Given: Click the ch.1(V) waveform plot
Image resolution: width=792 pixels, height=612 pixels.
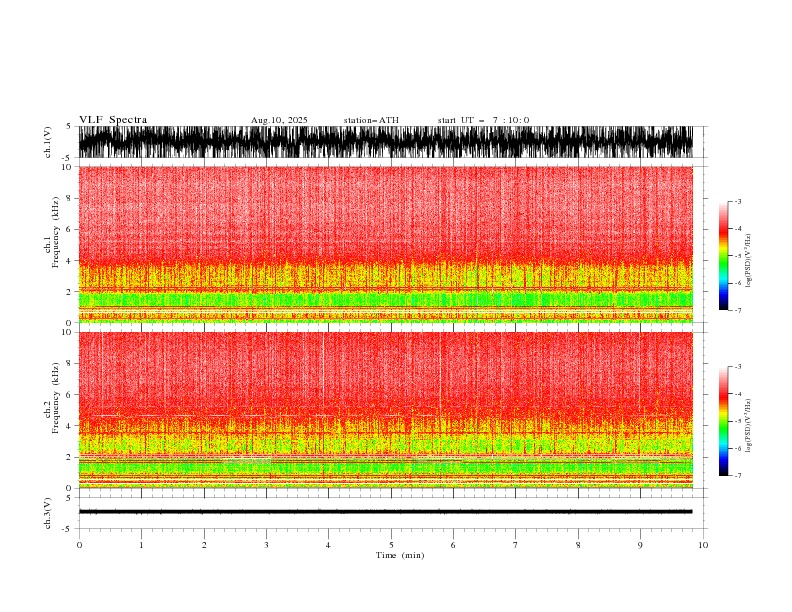Looking at the screenshot, I should [x=386, y=142].
